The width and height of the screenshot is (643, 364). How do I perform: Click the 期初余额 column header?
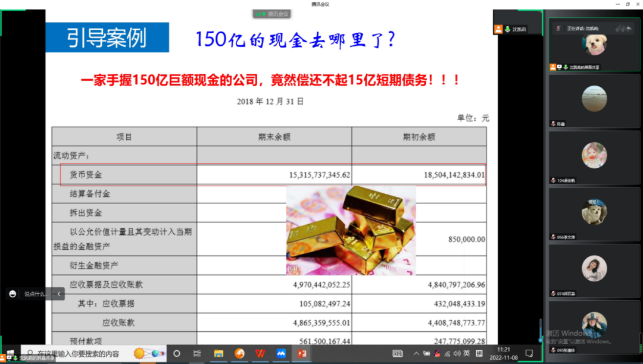[419, 137]
